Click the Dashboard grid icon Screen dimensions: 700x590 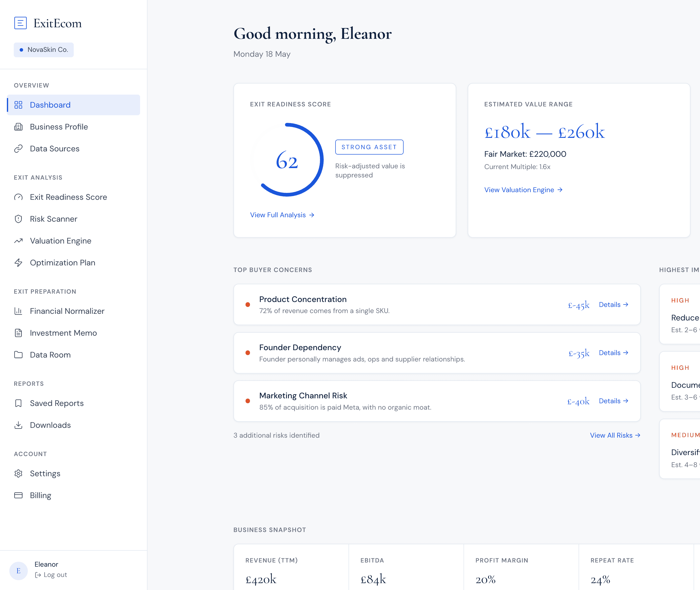(18, 105)
